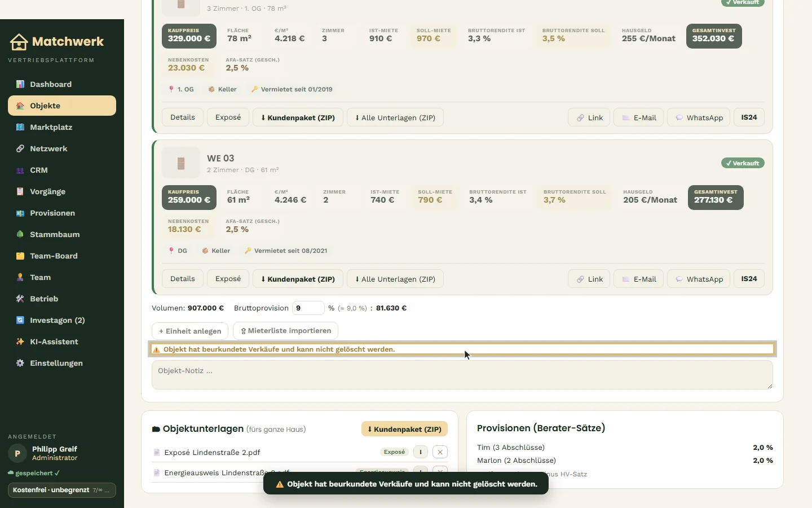
Task: Go to Marktplatz in the sidebar
Action: click(62, 127)
